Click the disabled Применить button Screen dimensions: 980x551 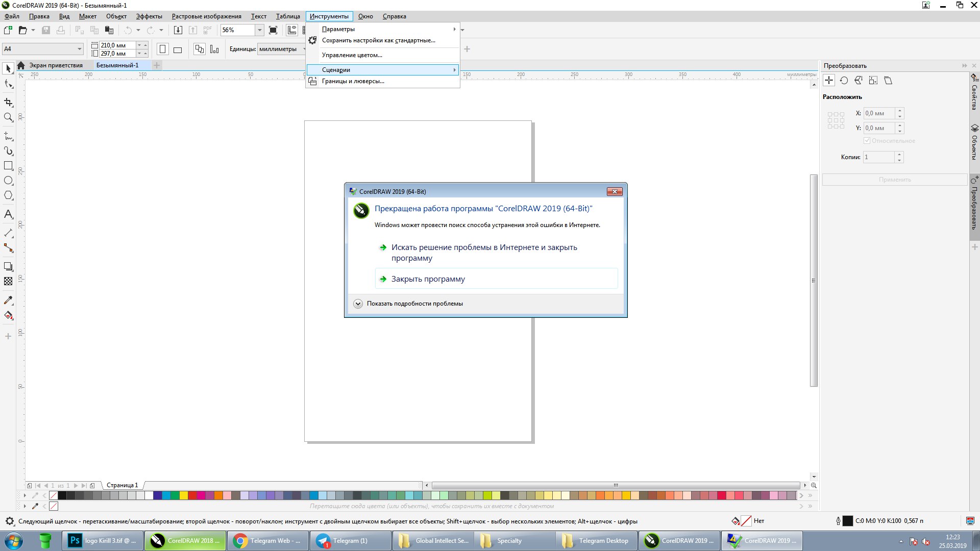[x=895, y=180]
